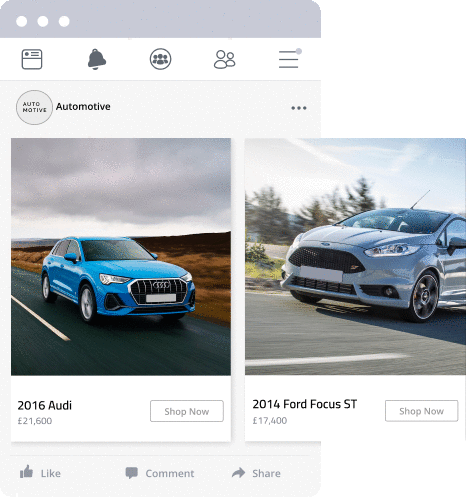The image size is (471, 497).
Task: Click the blue Audi car image
Action: point(121,257)
